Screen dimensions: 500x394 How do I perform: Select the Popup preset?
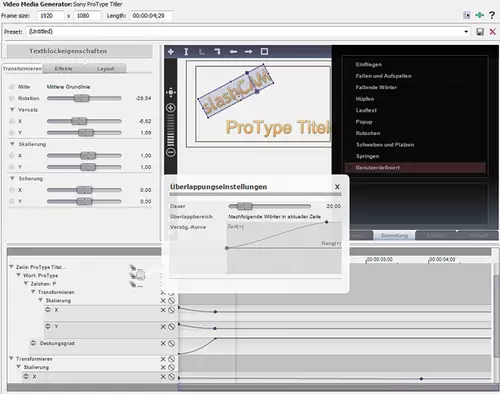click(364, 122)
